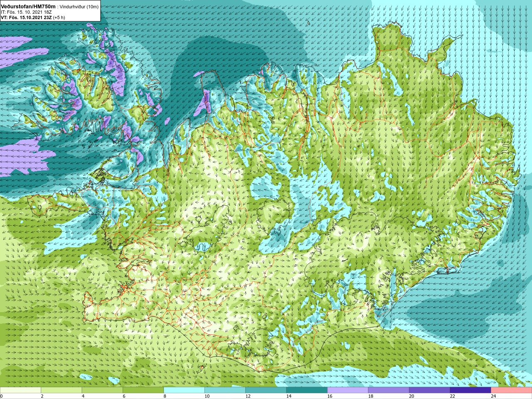Click the teal 12–14 legend swatch
Screen dimensions: 532x399
tap(266, 390)
